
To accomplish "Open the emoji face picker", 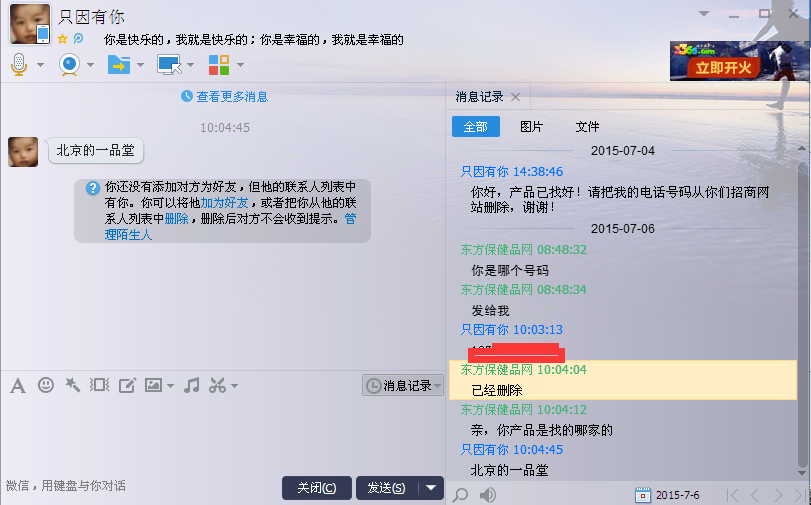I will pos(46,385).
